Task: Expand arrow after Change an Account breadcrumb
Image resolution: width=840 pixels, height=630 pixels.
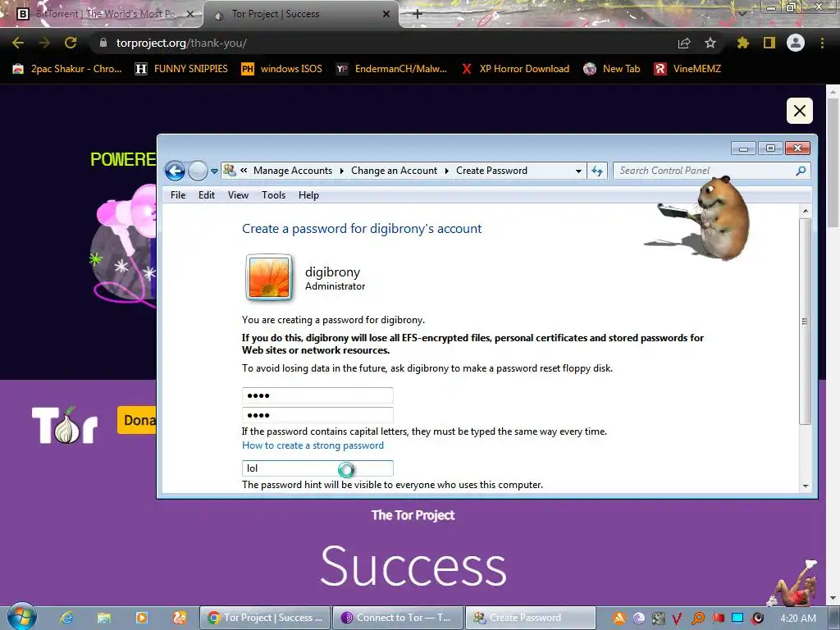Action: tap(447, 171)
